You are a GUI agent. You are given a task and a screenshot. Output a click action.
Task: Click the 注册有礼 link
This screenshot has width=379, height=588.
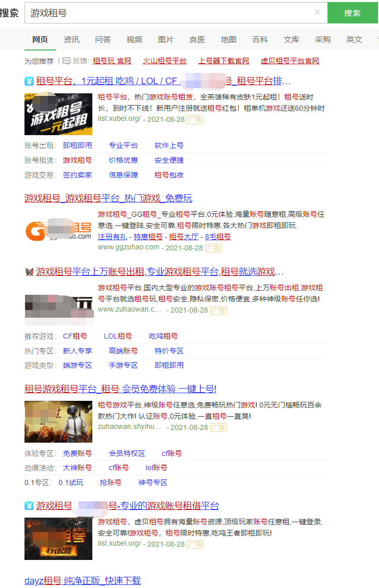click(x=112, y=237)
